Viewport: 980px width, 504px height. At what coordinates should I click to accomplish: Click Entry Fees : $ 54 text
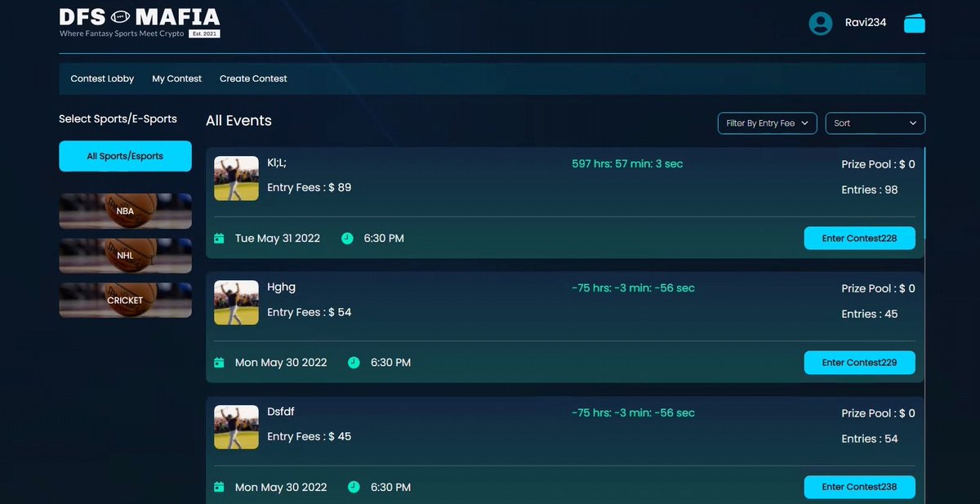(310, 312)
